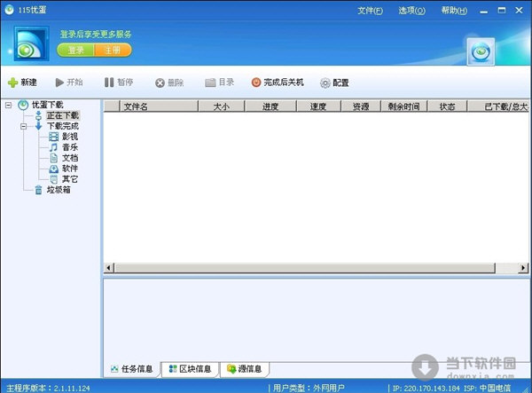Screen dimensions: 532x393
Task: Open the 文件(F) menu
Action: point(370,11)
